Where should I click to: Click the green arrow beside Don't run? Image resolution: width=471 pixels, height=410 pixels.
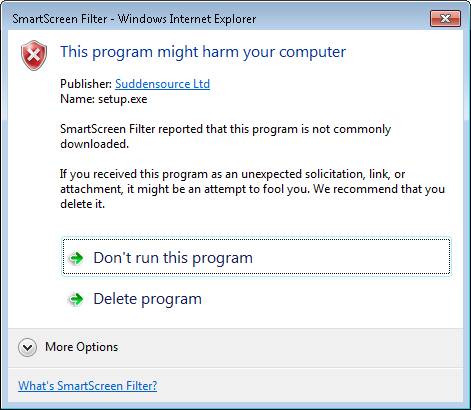pos(76,258)
